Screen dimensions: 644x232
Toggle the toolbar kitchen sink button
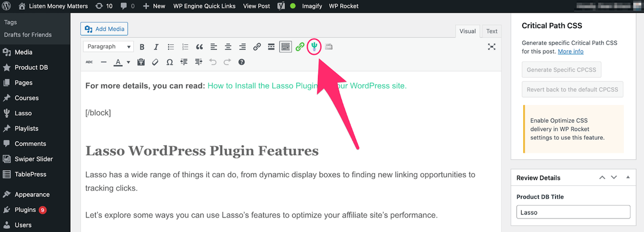point(286,47)
